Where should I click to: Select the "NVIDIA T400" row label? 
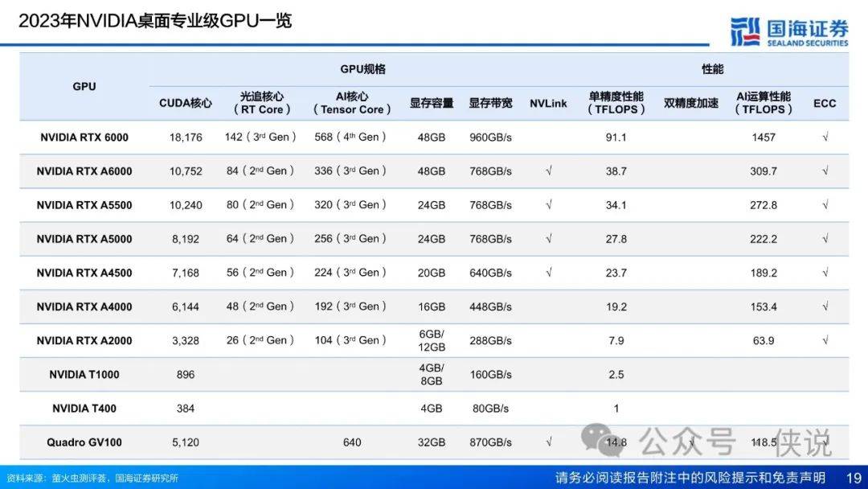pos(84,409)
